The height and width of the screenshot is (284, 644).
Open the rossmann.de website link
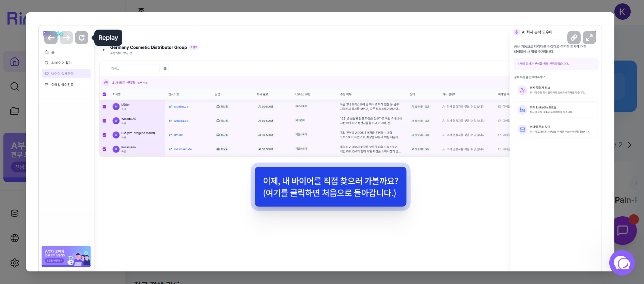183,149
